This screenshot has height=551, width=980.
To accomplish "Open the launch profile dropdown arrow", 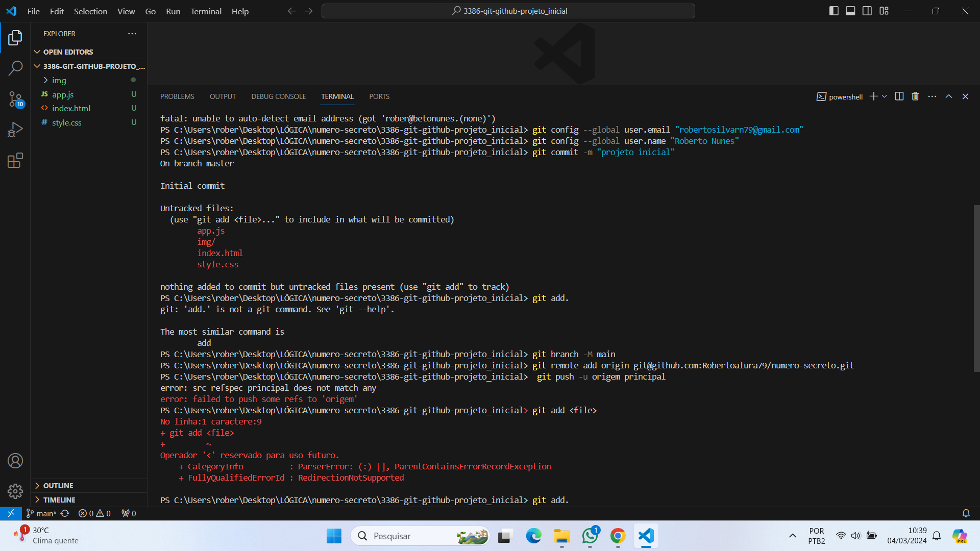I will tap(885, 96).
